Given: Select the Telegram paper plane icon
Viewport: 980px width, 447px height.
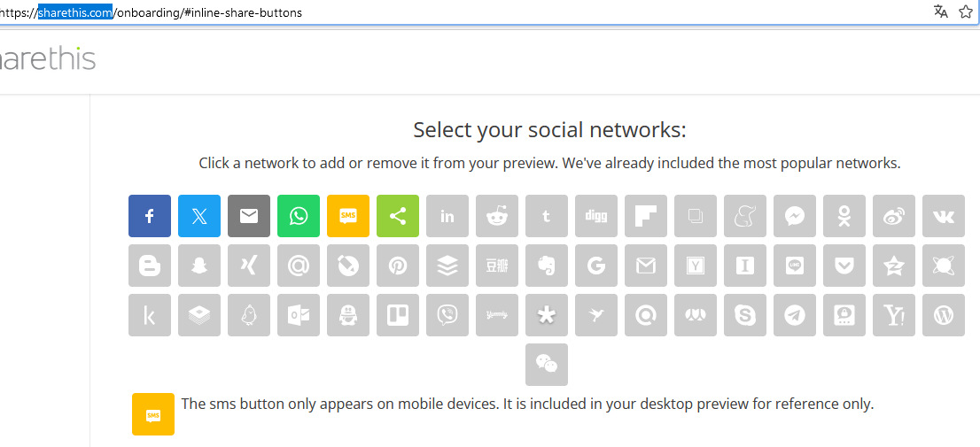Looking at the screenshot, I should tap(795, 315).
